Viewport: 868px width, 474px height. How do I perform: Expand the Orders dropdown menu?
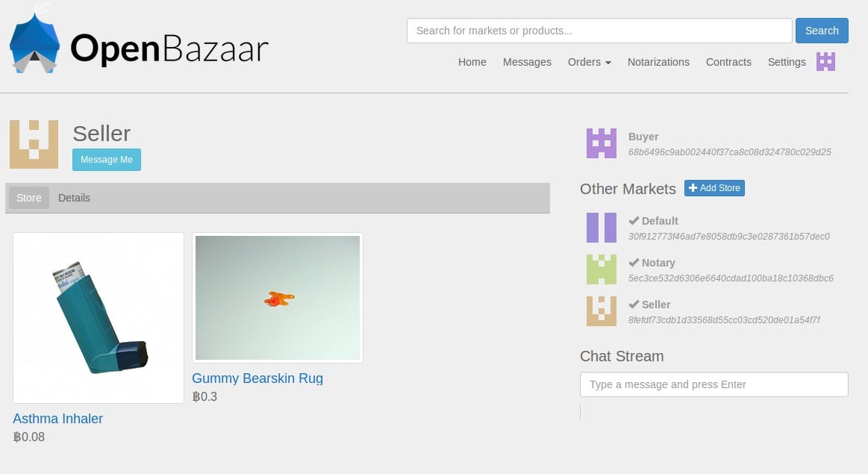(589, 62)
